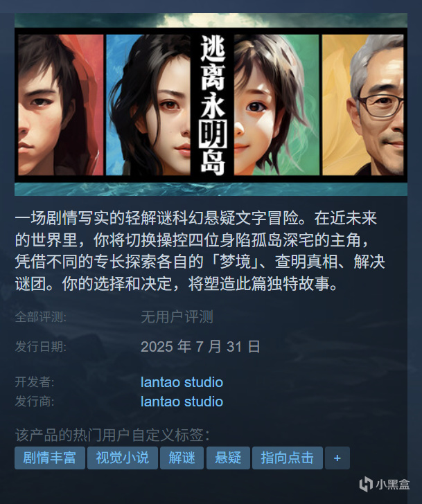Screen dimensions: 422x504
Task: Click the game description paragraph
Action: 200,251
